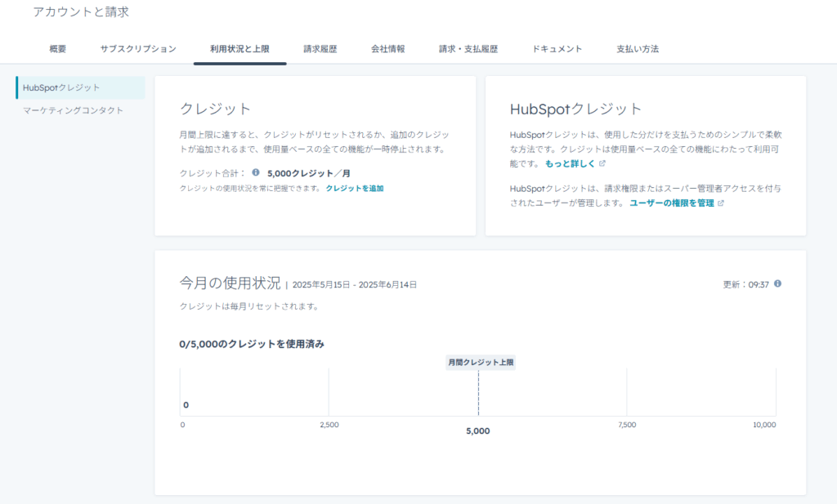This screenshot has width=837, height=504.
Task: Open the ユーザーの権限を管理 link
Action: (672, 203)
